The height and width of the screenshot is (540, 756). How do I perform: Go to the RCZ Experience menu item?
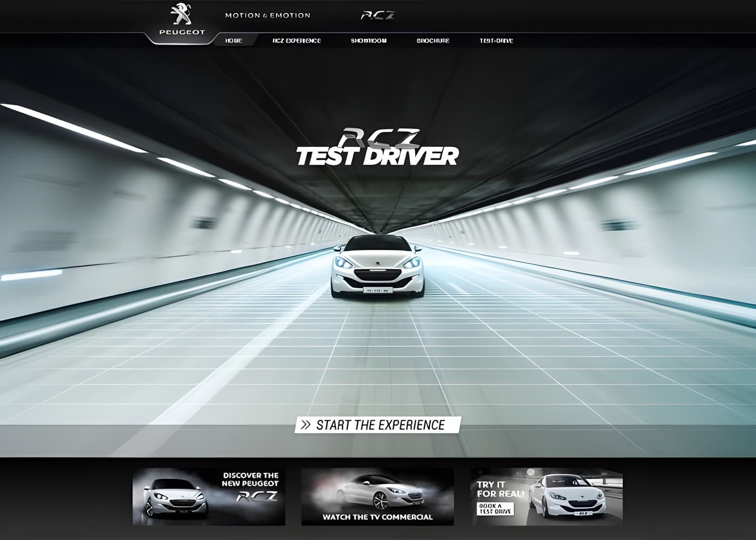point(296,40)
